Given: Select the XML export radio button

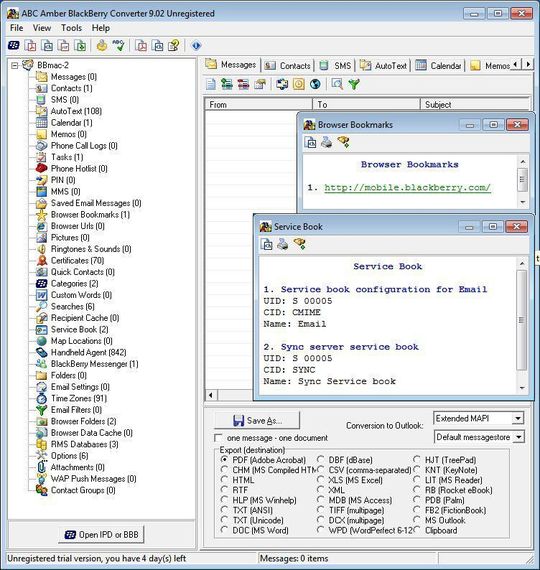Looking at the screenshot, I should (320, 490).
